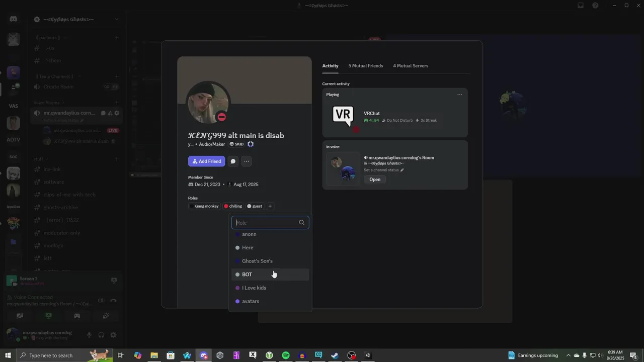Select the Here role from the list
The image size is (644, 362).
[x=270, y=247]
